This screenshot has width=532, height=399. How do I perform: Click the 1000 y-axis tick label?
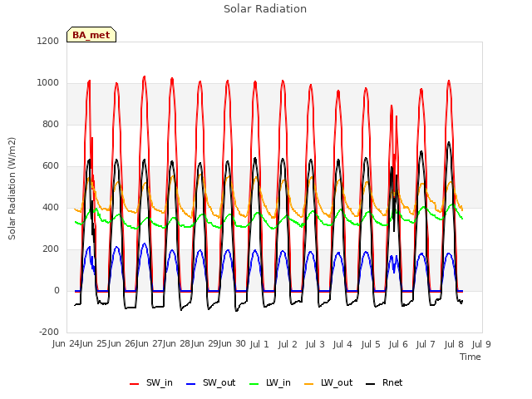point(48,83)
